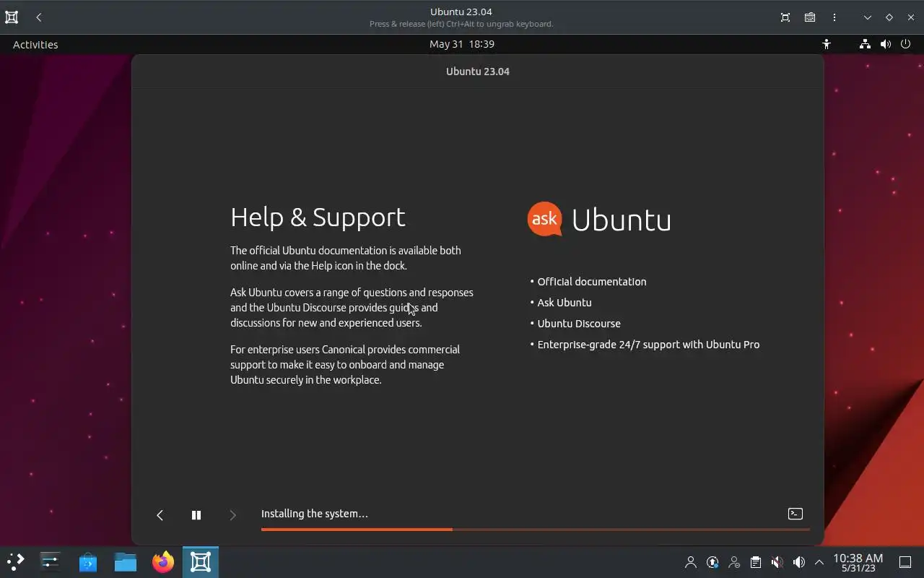Image resolution: width=924 pixels, height=578 pixels.
Task: Open the KDE application launcher
Action: click(15, 561)
